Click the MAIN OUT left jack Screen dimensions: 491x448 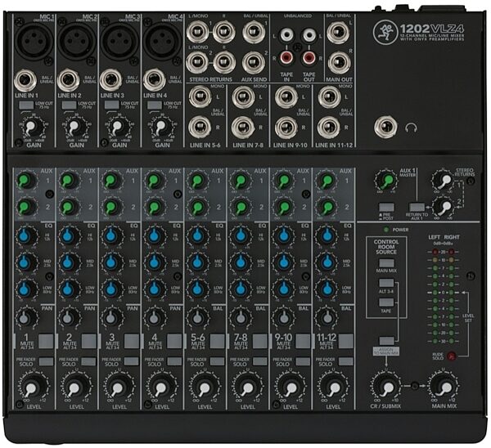[338, 33]
